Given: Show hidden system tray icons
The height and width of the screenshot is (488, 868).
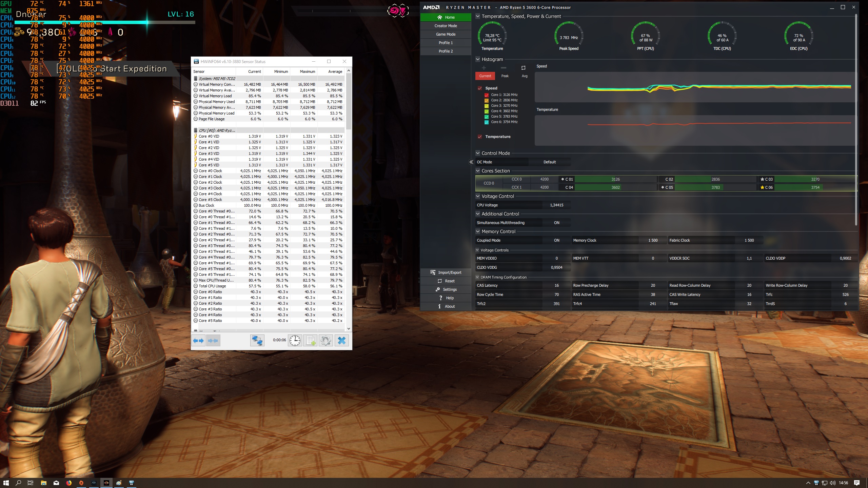Looking at the screenshot, I should point(808,483).
